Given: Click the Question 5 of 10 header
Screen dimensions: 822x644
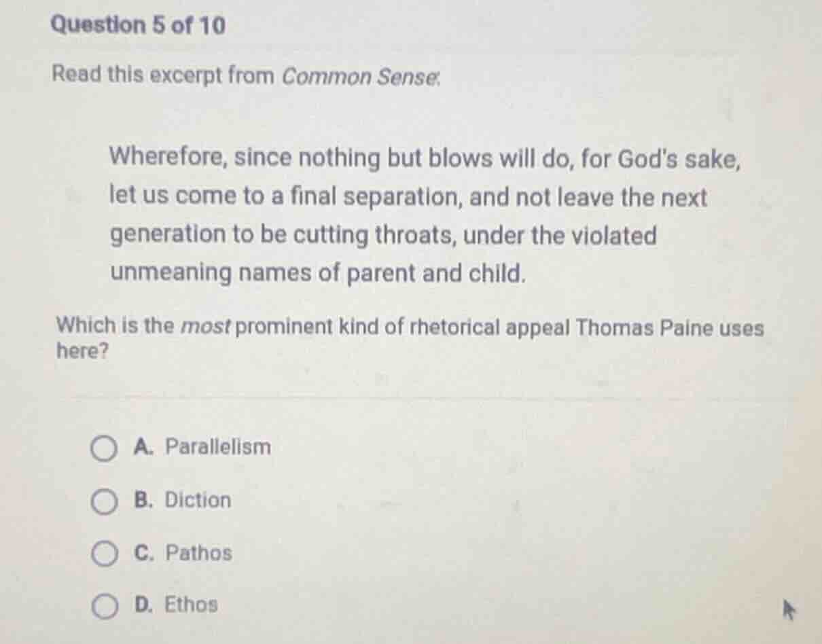Looking at the screenshot, I should click(x=137, y=26).
